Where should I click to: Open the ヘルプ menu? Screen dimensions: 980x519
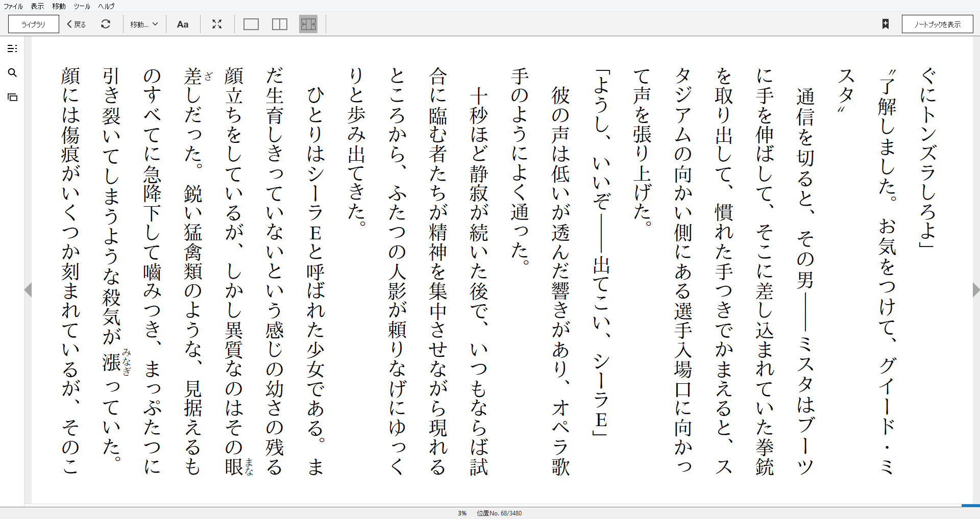[x=106, y=6]
